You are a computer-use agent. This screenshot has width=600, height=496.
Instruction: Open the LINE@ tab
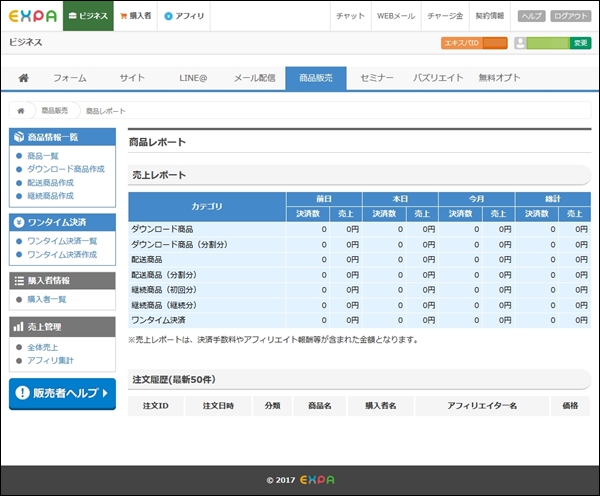[x=193, y=78]
